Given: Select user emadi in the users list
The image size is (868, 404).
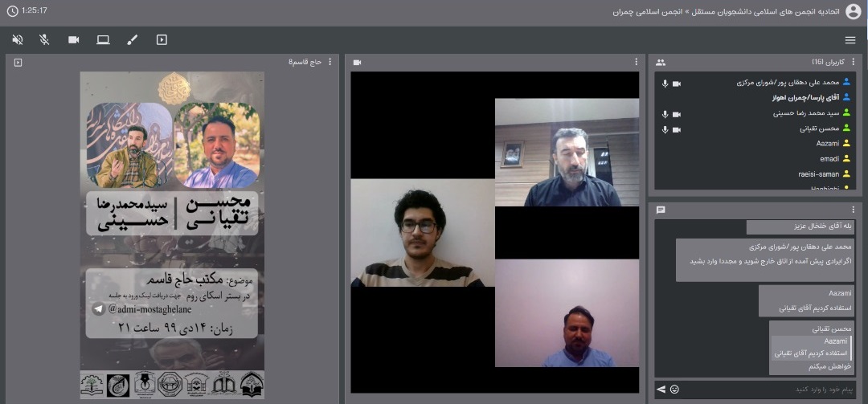Looking at the screenshot, I should point(829,158).
